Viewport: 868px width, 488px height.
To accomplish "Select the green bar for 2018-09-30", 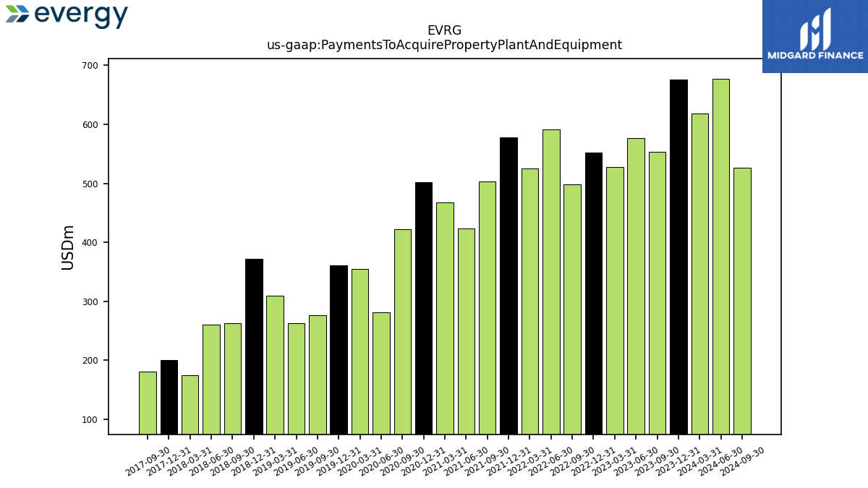I will pyautogui.click(x=232, y=379).
